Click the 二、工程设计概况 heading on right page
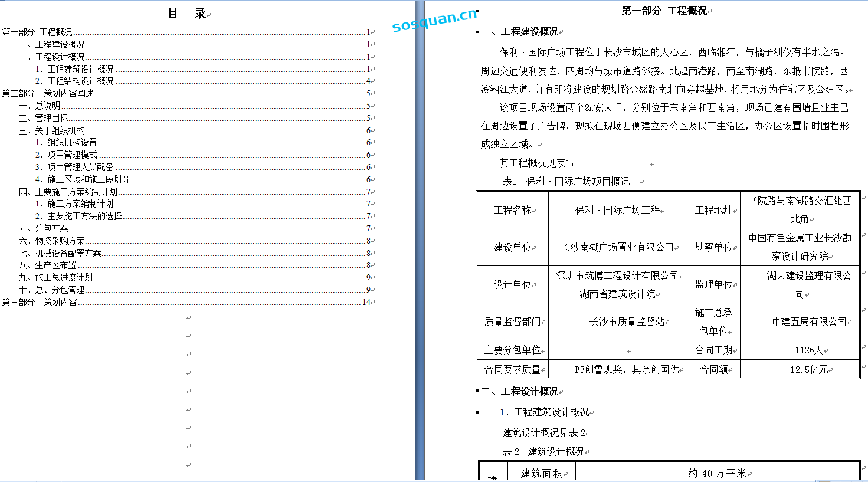The height and width of the screenshot is (482, 868). (519, 391)
